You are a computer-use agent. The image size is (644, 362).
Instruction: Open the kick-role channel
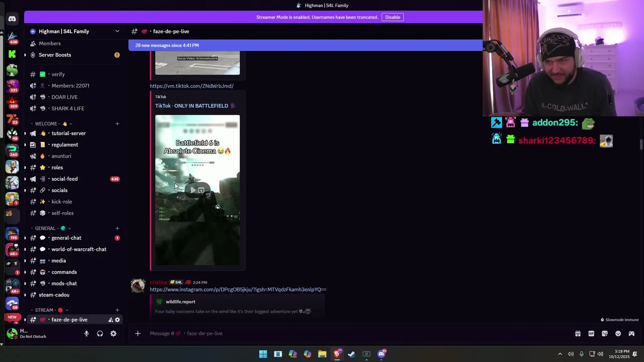74,202
